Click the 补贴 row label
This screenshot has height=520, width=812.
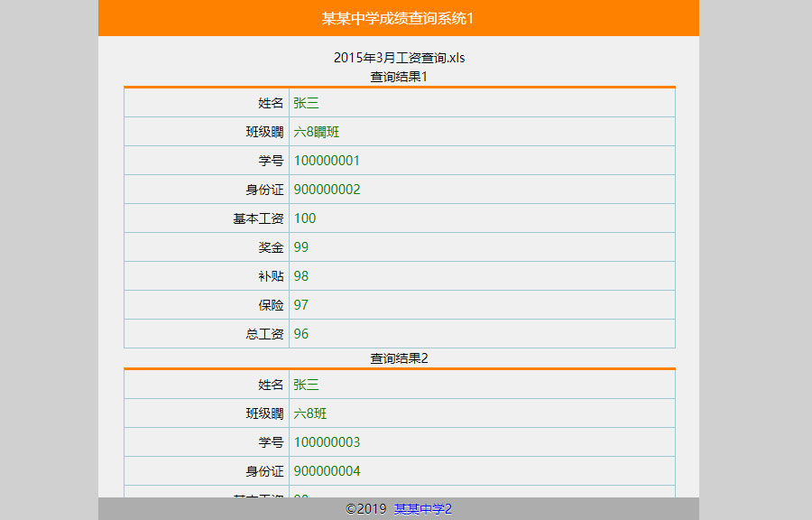tap(271, 276)
